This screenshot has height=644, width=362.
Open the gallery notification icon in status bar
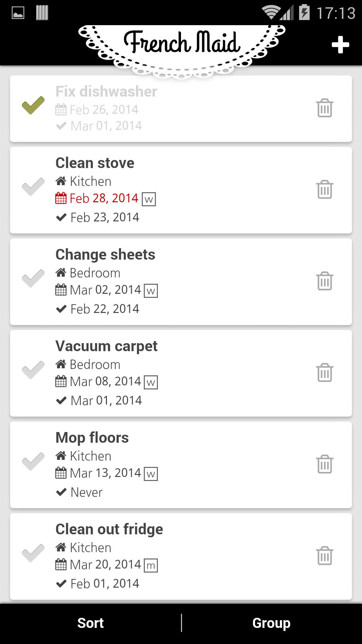[x=18, y=13]
